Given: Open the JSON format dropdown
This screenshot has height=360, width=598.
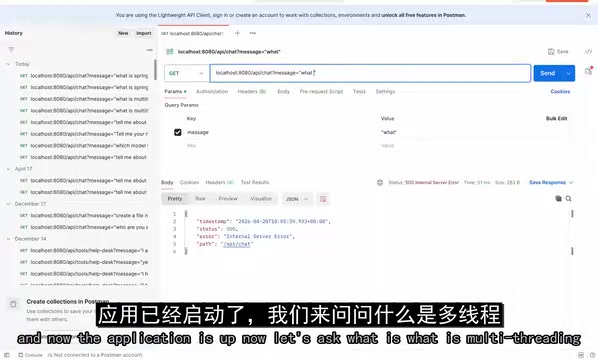Looking at the screenshot, I should click(x=297, y=199).
